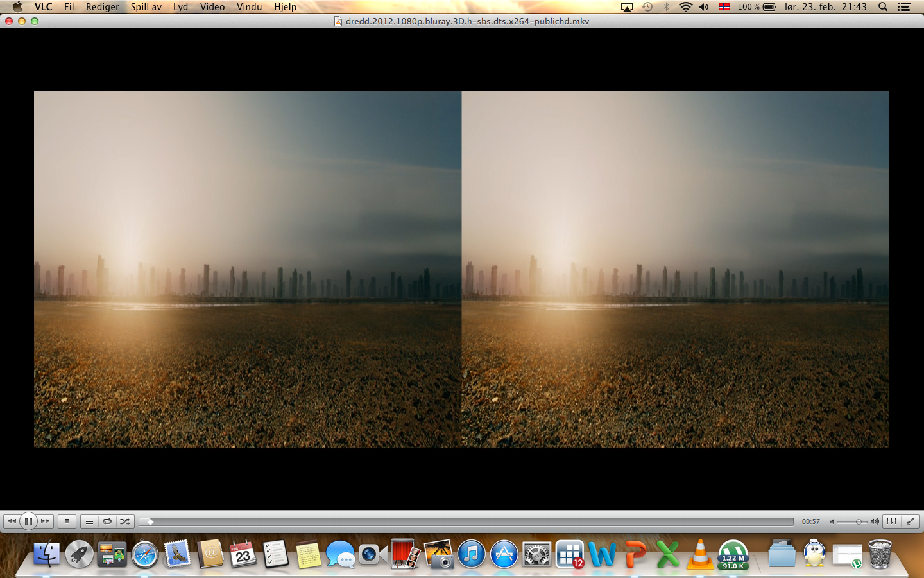
Task: Open the Video menu
Action: 212,7
